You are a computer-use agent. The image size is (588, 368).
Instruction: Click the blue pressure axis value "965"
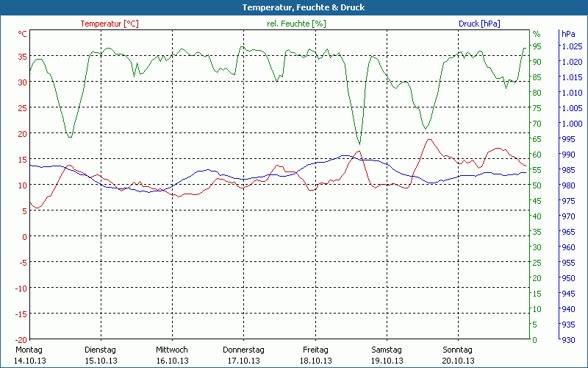(568, 232)
